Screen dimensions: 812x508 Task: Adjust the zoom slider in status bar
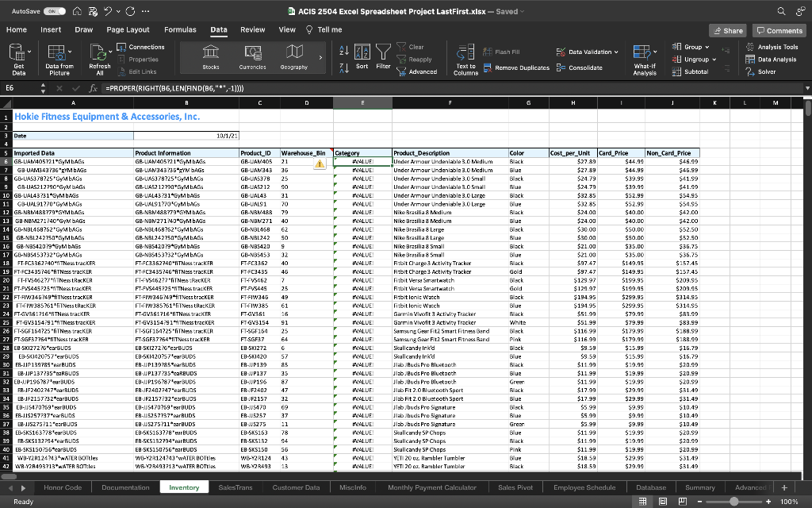coord(733,502)
